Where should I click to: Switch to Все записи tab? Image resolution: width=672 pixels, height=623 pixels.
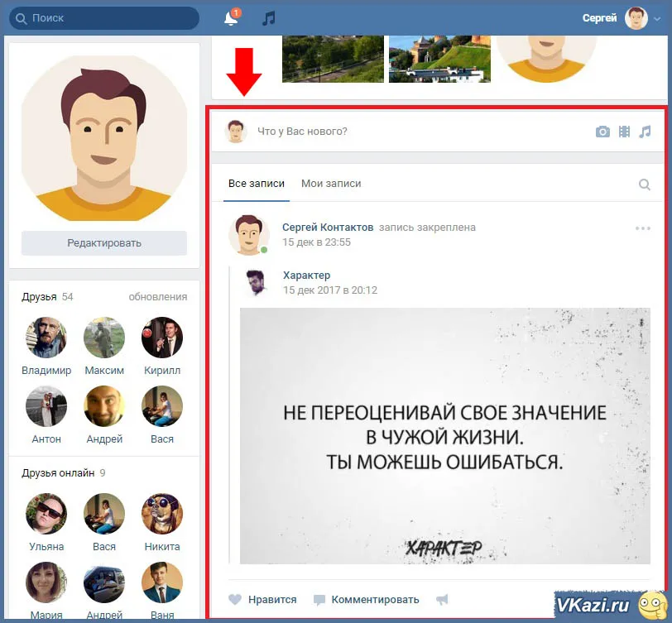click(257, 184)
